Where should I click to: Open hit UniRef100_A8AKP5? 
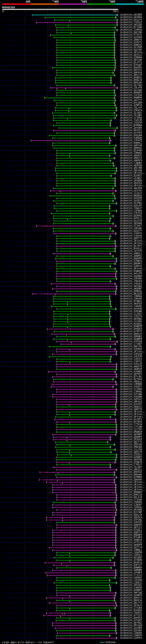pyautogui.click(x=131, y=545)
